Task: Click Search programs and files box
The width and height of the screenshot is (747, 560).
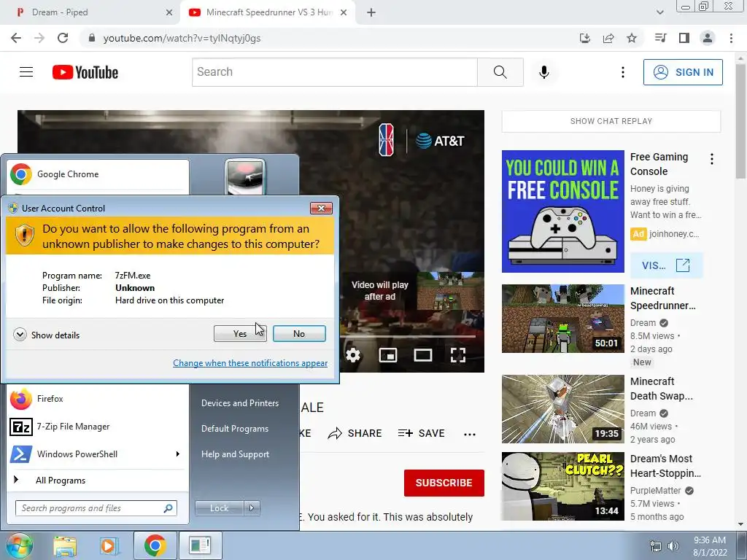Action: coord(96,508)
